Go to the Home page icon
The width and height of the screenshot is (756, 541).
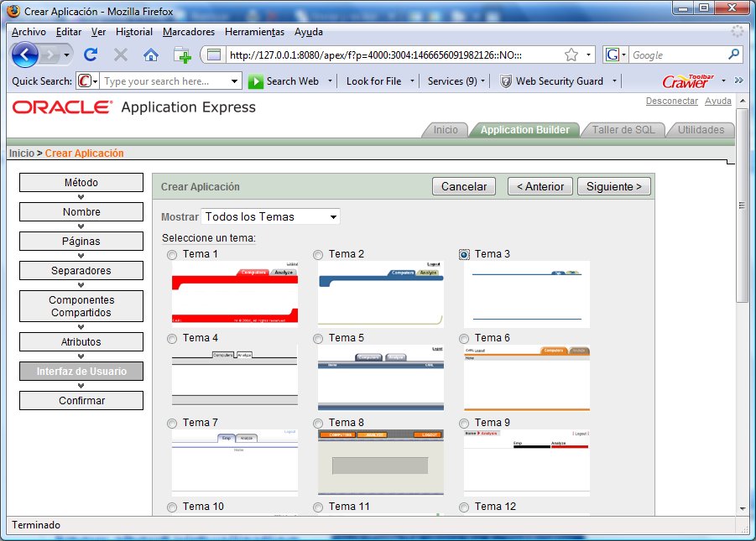pos(151,55)
